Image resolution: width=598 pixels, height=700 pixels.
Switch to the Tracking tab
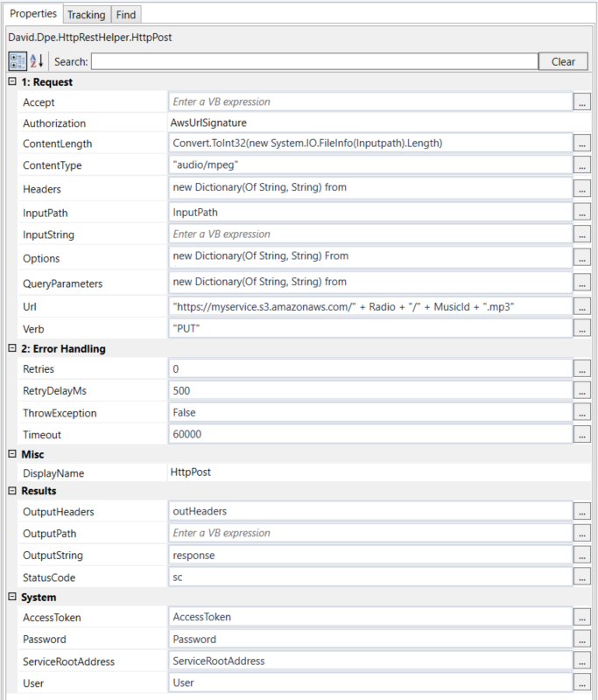point(86,15)
